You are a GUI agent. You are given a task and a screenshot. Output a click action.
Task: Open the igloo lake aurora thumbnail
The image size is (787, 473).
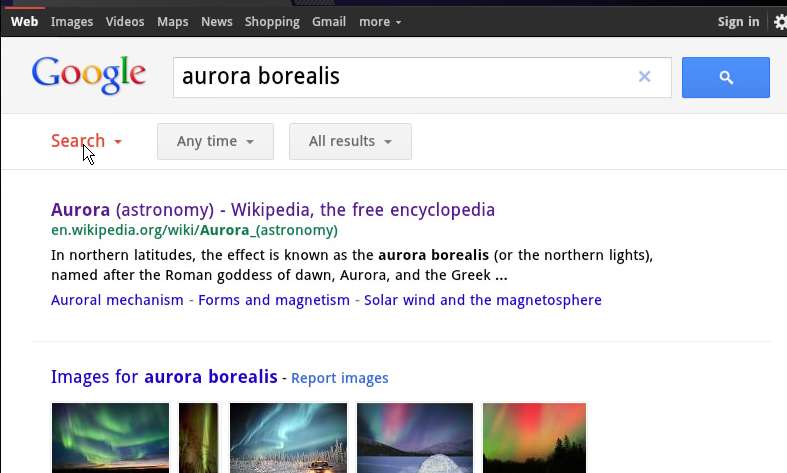pos(415,438)
